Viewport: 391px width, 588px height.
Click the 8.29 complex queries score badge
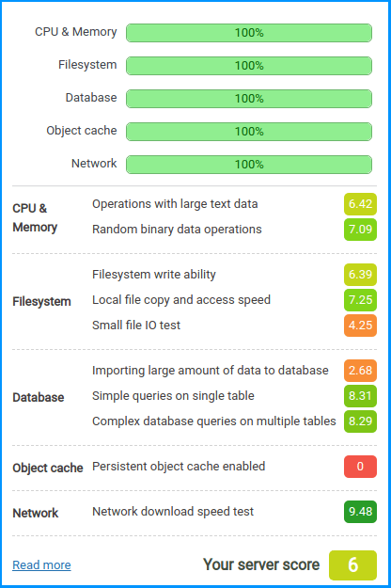pyautogui.click(x=360, y=421)
